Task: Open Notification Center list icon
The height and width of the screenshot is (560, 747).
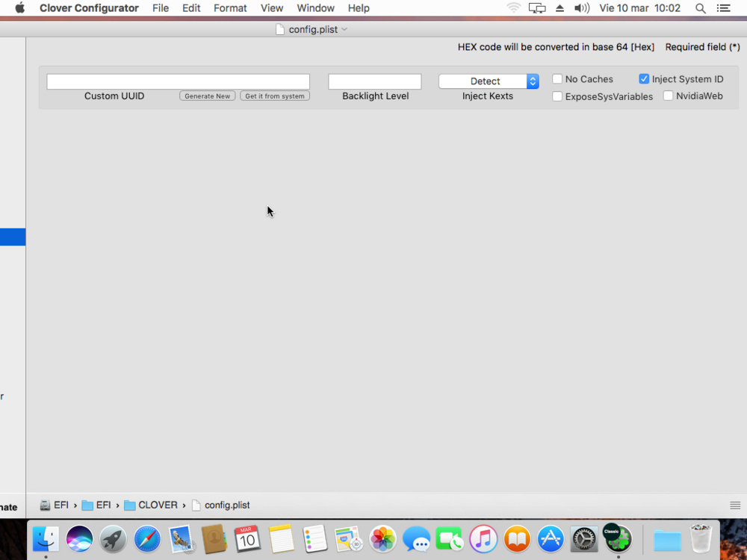Action: (x=724, y=7)
